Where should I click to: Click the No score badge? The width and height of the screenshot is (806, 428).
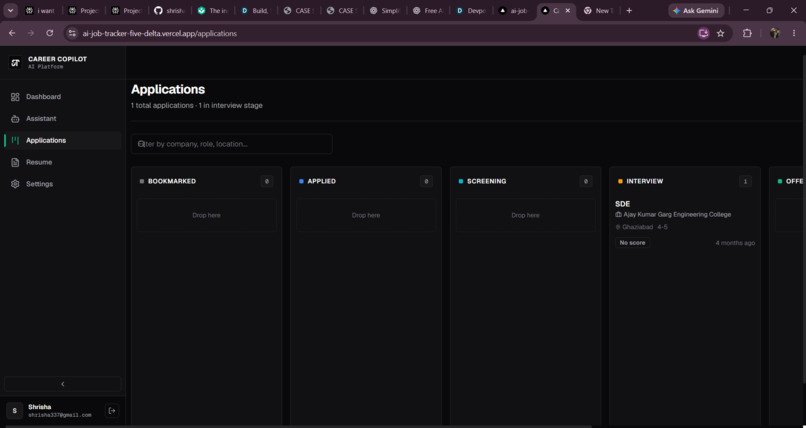pyautogui.click(x=632, y=243)
